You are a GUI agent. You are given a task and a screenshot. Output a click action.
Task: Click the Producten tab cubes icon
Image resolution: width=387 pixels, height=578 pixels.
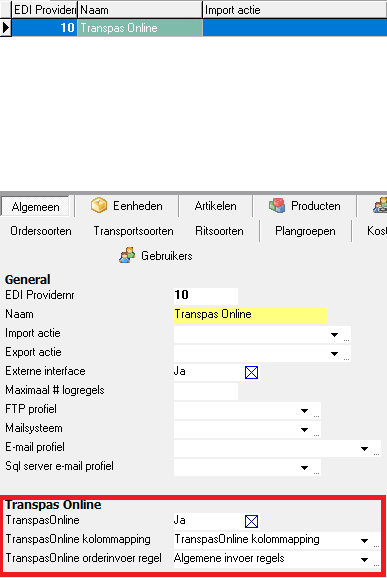point(277,205)
